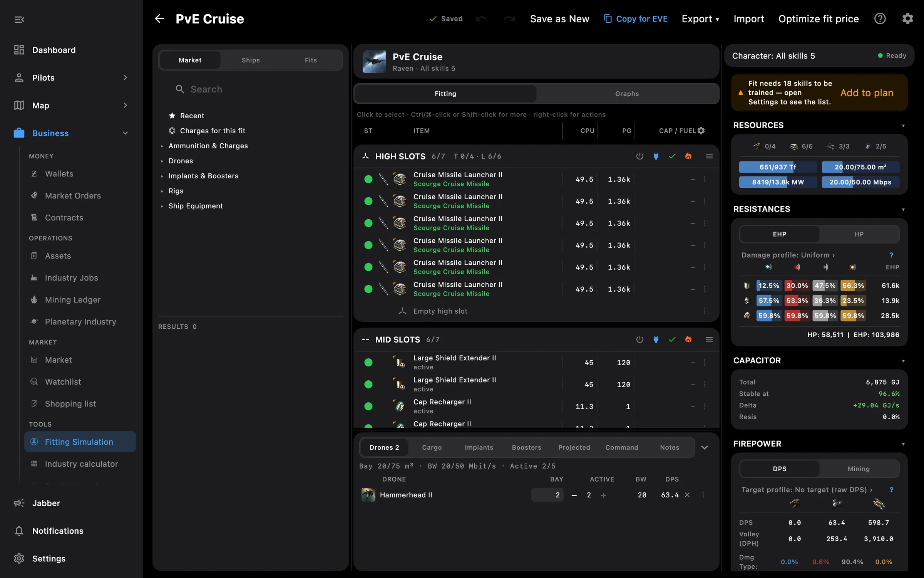Decrease active Hammerhead II drones with minus
This screenshot has height=578, width=924.
(x=574, y=495)
